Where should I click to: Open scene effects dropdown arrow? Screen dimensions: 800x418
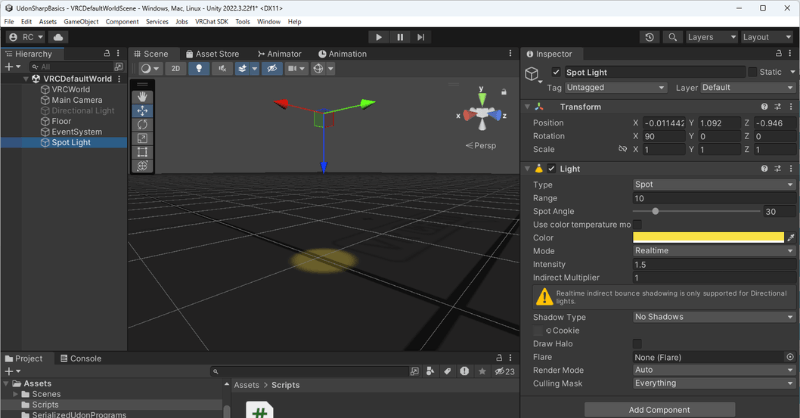pyautogui.click(x=255, y=68)
